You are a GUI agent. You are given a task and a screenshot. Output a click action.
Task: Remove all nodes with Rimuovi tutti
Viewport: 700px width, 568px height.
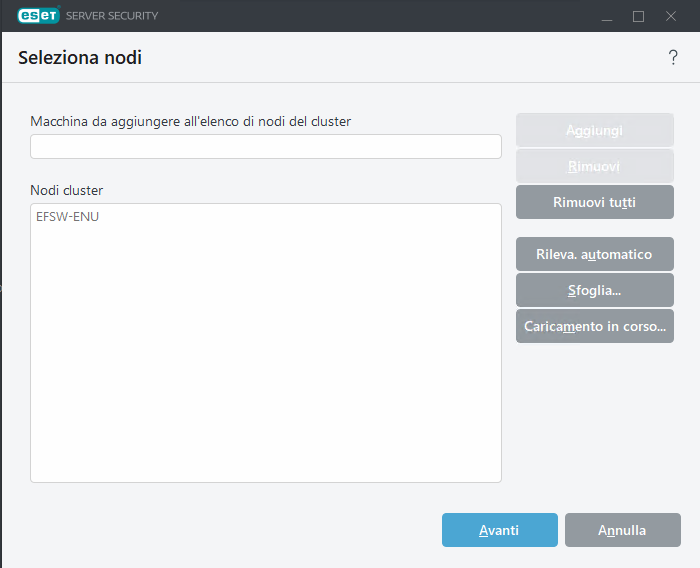[x=595, y=202]
